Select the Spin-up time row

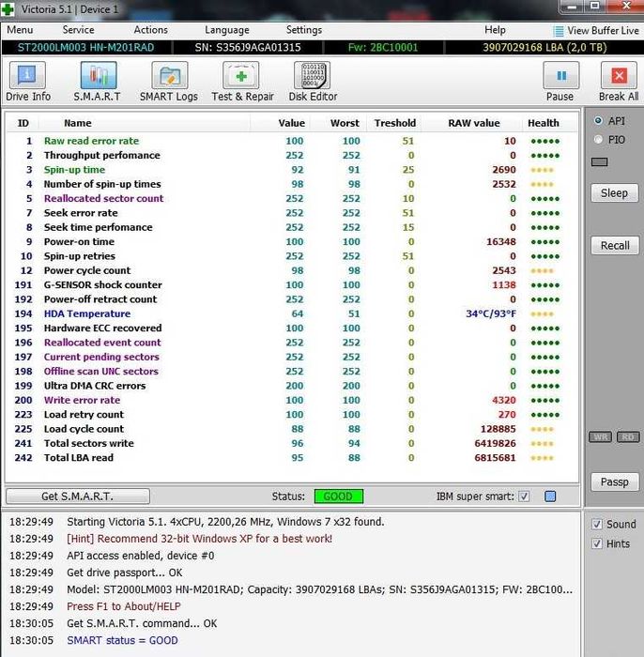[x=292, y=170]
